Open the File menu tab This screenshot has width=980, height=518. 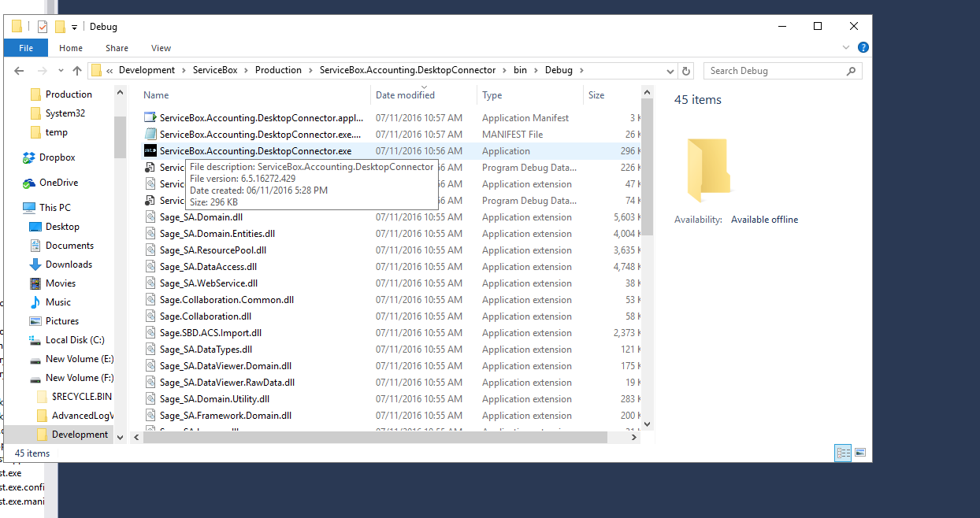click(x=26, y=48)
